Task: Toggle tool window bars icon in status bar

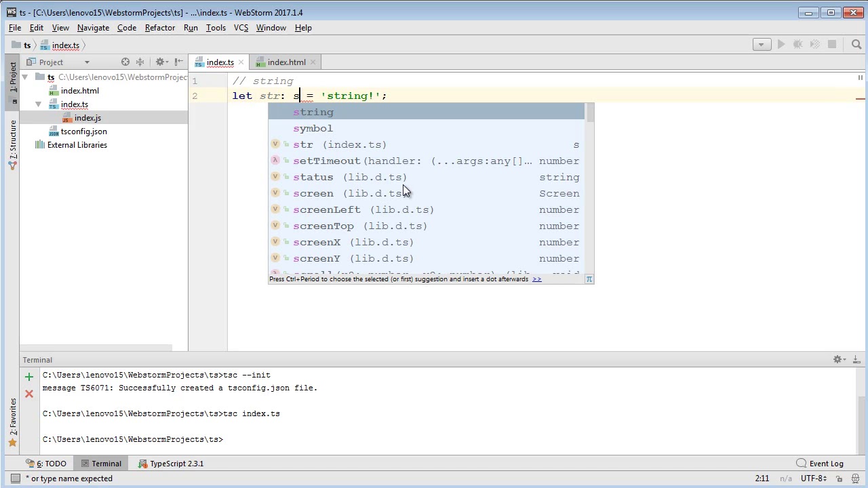Action: pos(15,479)
